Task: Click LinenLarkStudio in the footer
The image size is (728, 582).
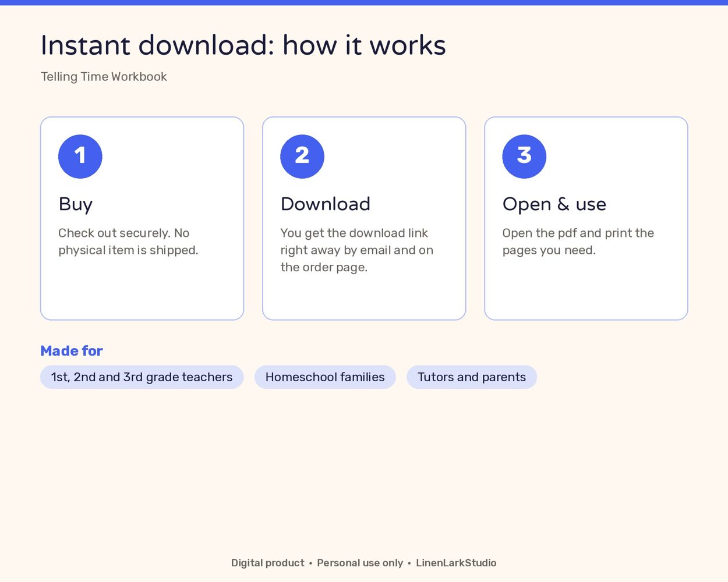Action: [456, 563]
